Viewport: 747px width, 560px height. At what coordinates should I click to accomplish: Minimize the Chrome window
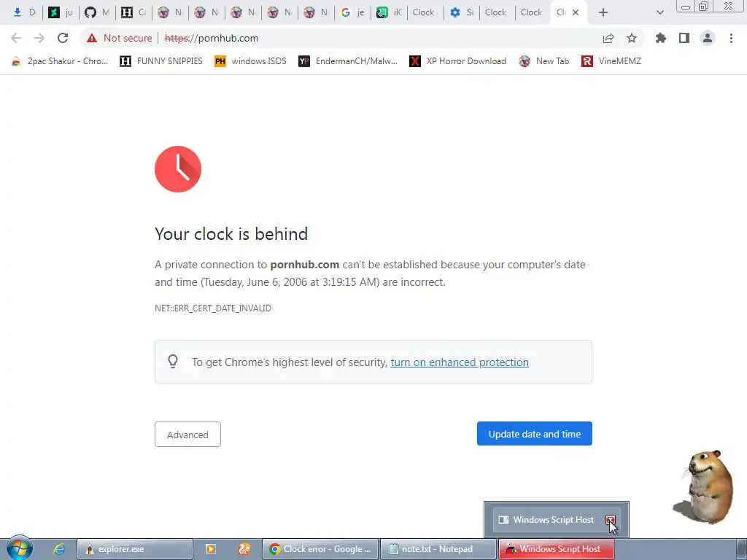[686, 7]
